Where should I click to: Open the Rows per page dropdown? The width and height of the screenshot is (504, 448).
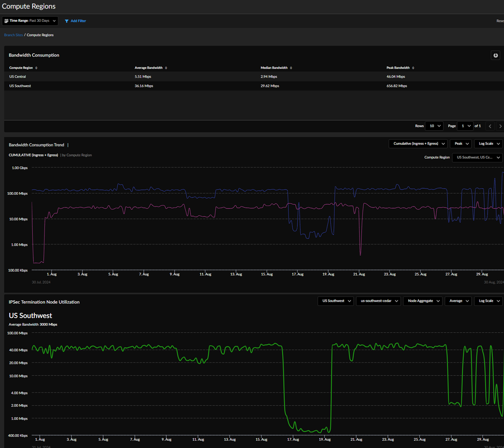(x=434, y=126)
